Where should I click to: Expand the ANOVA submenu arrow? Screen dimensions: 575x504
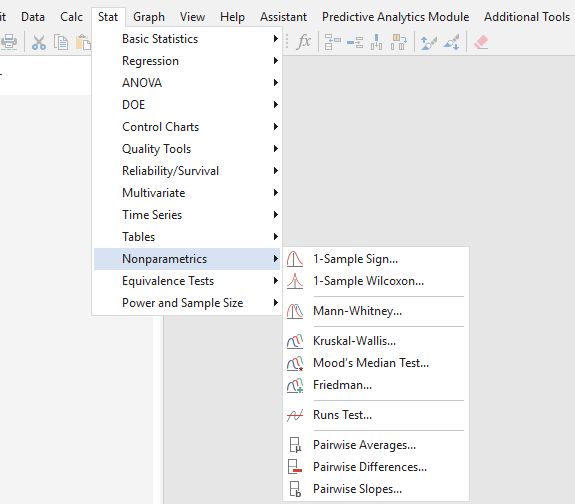click(275, 83)
